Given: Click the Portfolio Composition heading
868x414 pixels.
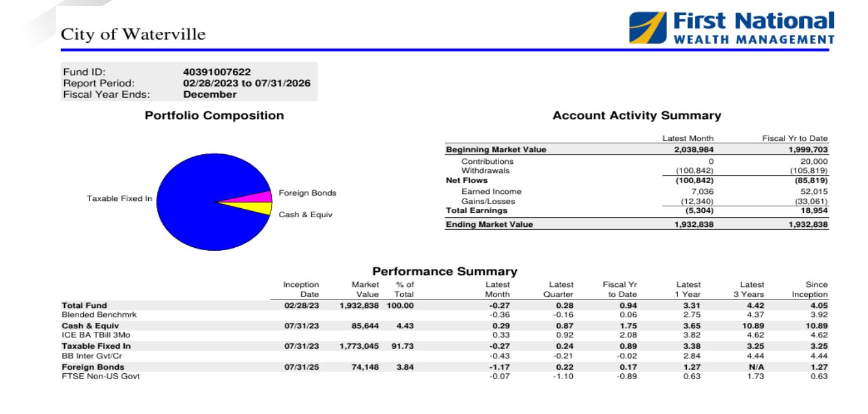Looking at the screenshot, I should coord(214,115).
